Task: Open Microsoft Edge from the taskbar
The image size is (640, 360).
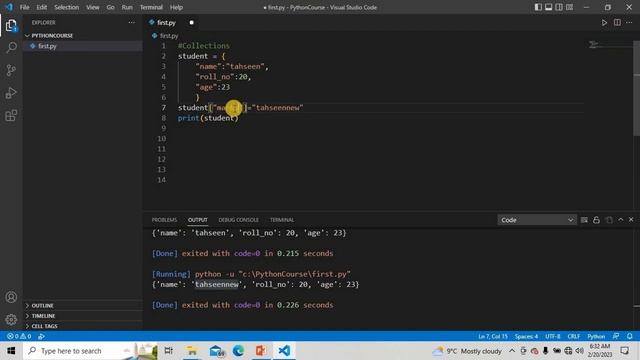Action: (x=238, y=351)
